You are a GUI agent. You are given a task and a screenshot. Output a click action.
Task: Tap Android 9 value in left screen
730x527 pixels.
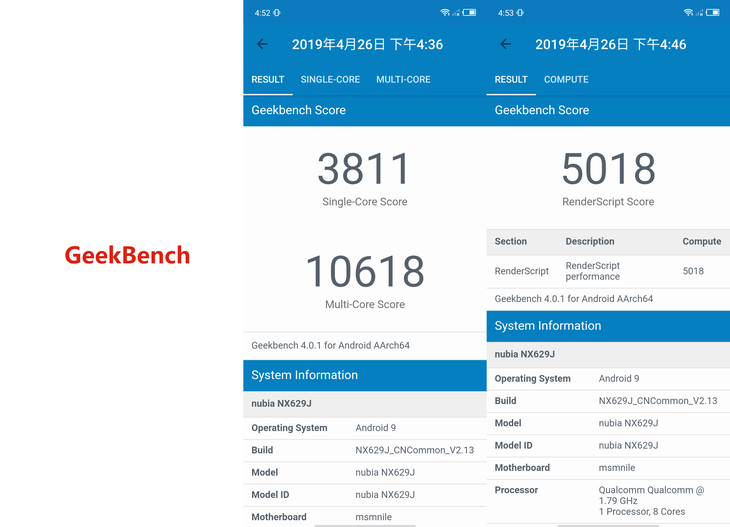[x=376, y=427]
